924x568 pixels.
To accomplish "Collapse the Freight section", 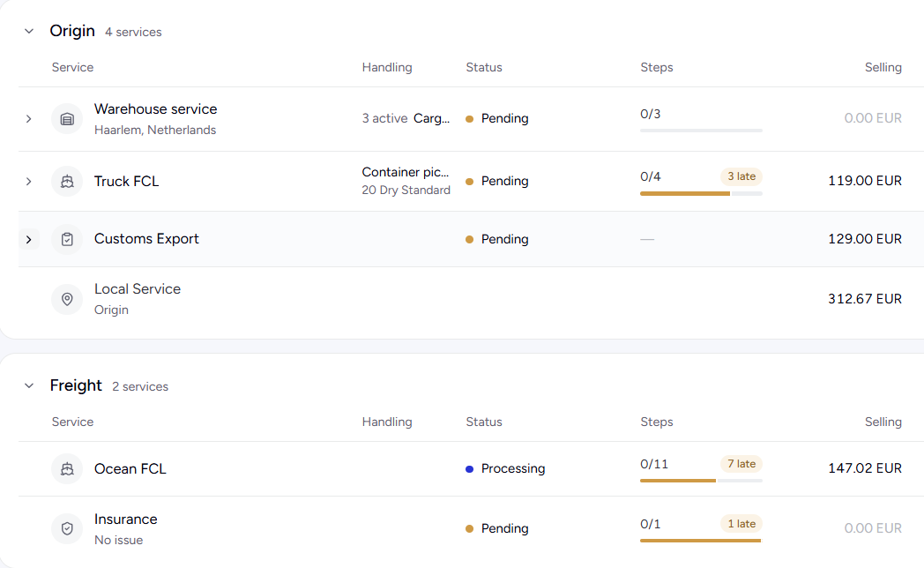I will click(x=29, y=386).
